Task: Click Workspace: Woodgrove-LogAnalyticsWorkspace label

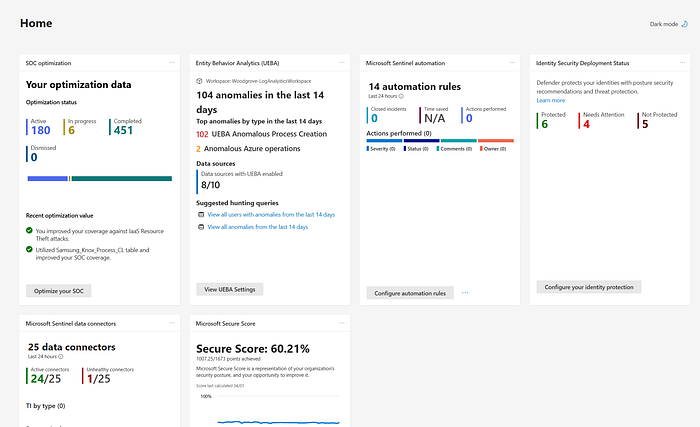Action: (x=258, y=81)
